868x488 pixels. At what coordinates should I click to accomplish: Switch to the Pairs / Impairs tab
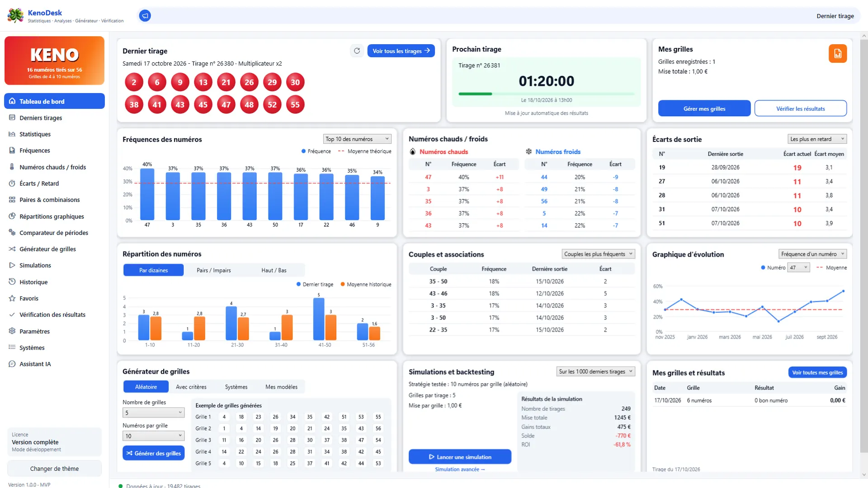pyautogui.click(x=213, y=270)
